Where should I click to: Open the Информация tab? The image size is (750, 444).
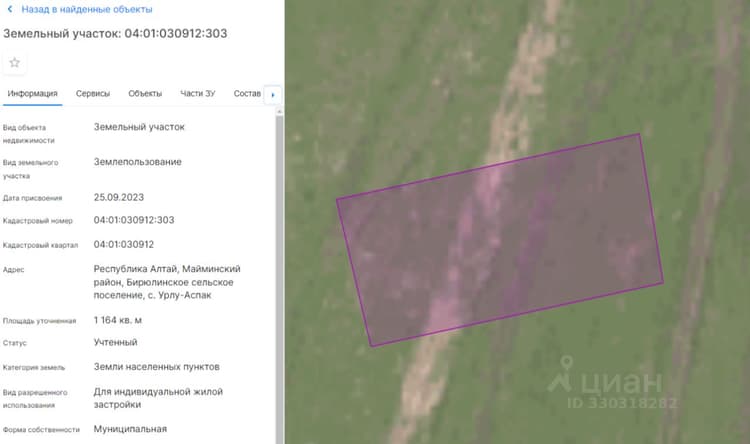tap(33, 93)
